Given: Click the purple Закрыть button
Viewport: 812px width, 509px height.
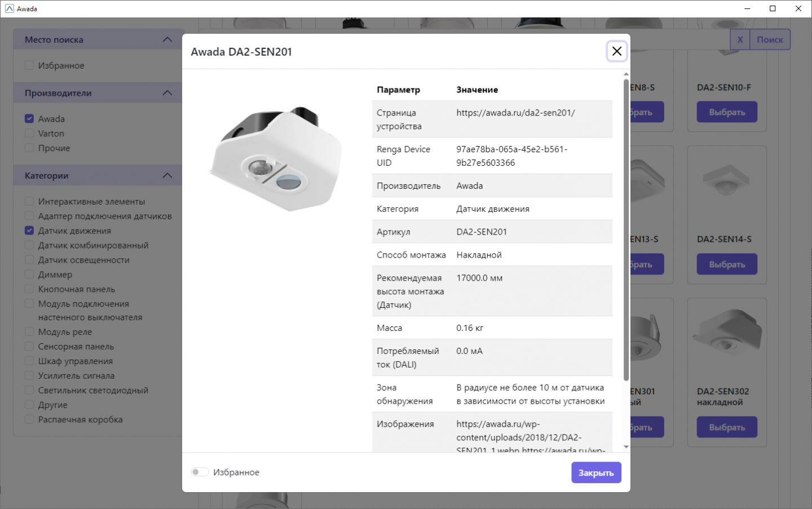Looking at the screenshot, I should (596, 472).
